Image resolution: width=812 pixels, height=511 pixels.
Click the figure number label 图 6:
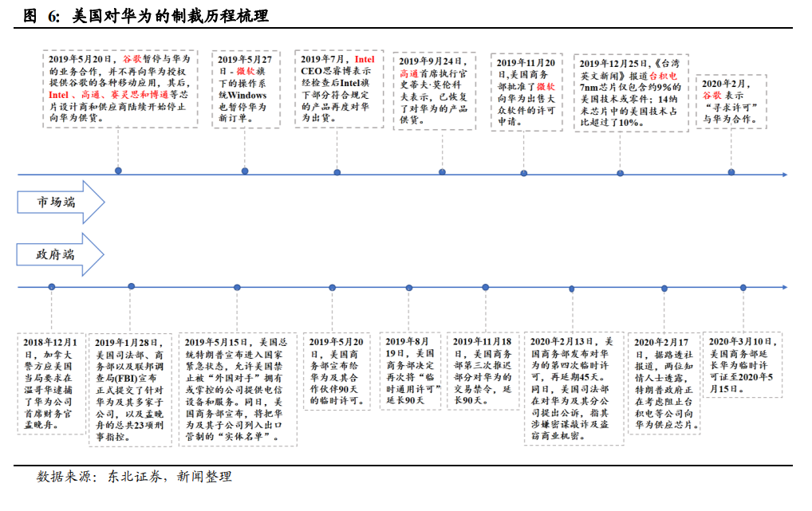click(x=42, y=16)
